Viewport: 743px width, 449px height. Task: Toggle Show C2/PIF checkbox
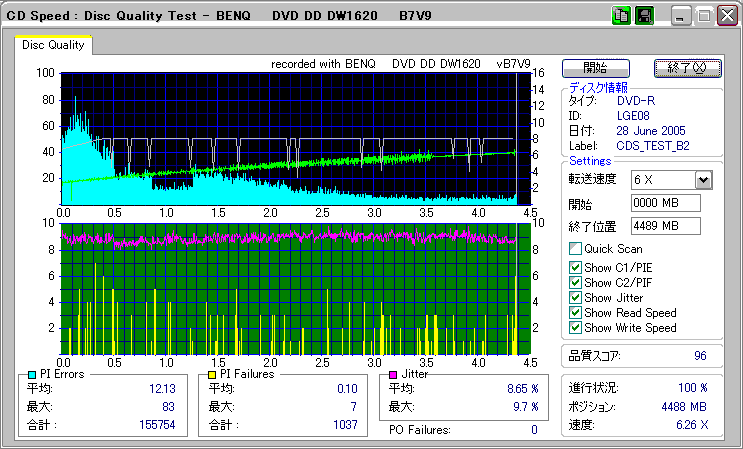(575, 282)
